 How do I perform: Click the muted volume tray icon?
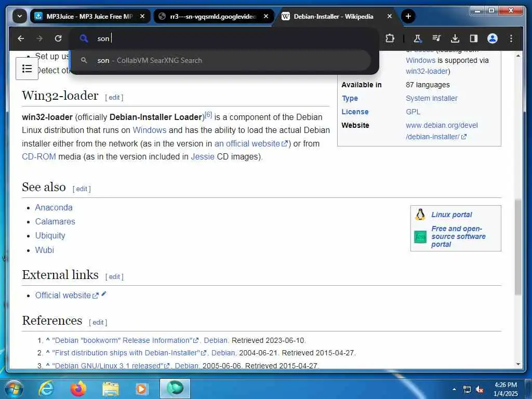point(480,390)
